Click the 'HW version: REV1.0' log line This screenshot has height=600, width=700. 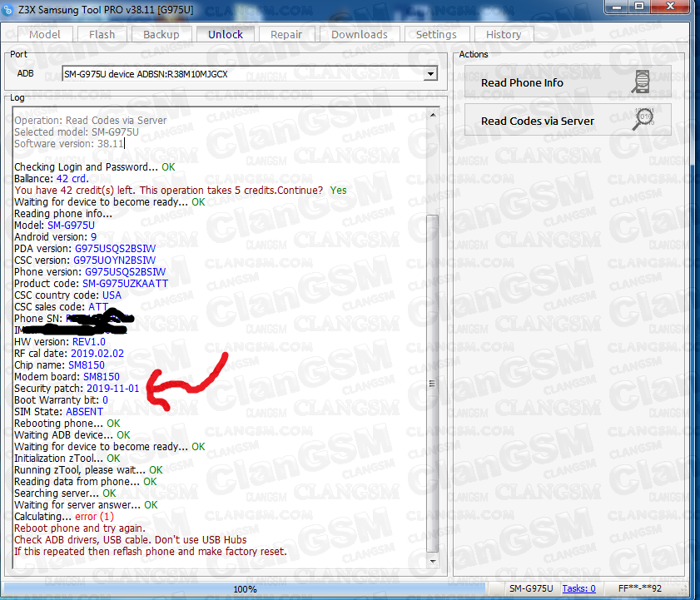60,342
